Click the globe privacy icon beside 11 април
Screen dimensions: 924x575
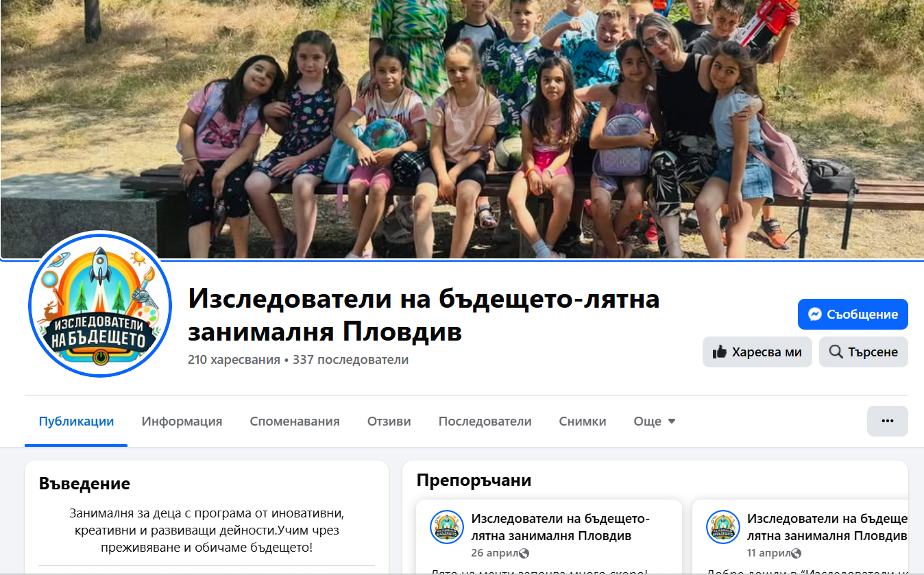[796, 554]
